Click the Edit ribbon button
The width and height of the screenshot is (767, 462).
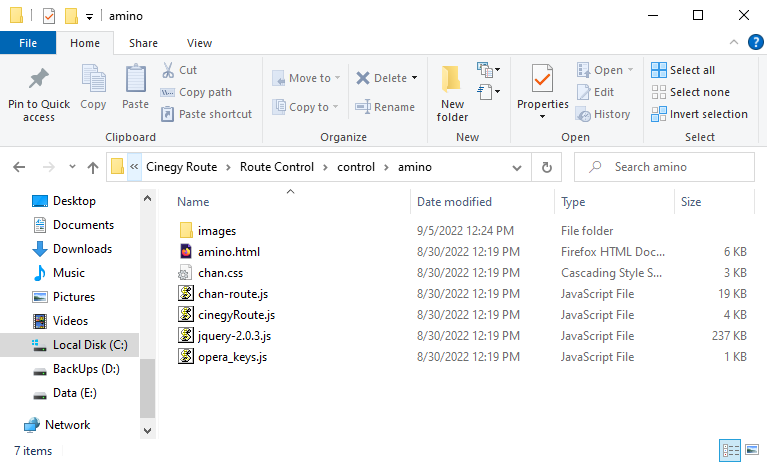point(595,92)
